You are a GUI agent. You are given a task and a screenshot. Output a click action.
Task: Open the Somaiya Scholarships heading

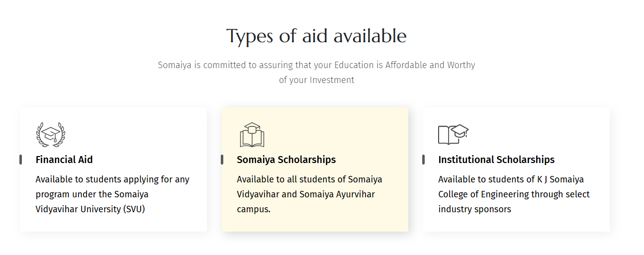pos(286,160)
